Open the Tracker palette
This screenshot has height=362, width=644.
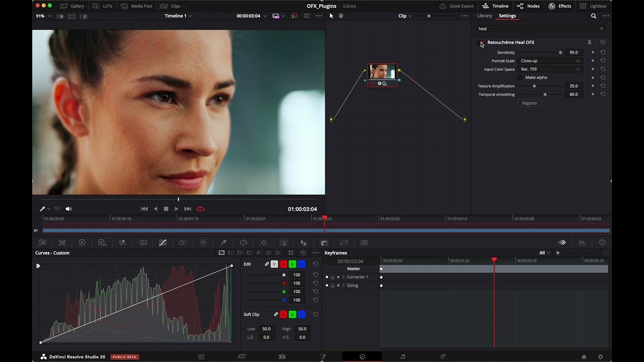(263, 242)
